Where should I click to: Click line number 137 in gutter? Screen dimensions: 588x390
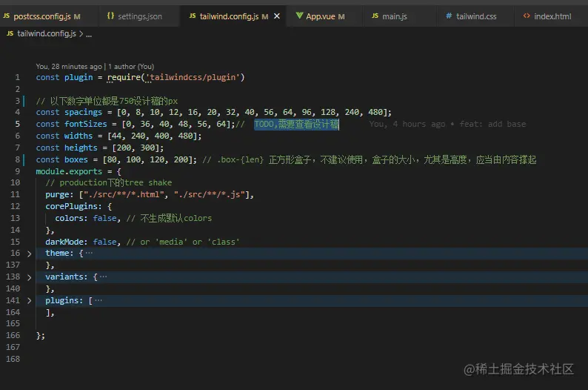point(13,265)
